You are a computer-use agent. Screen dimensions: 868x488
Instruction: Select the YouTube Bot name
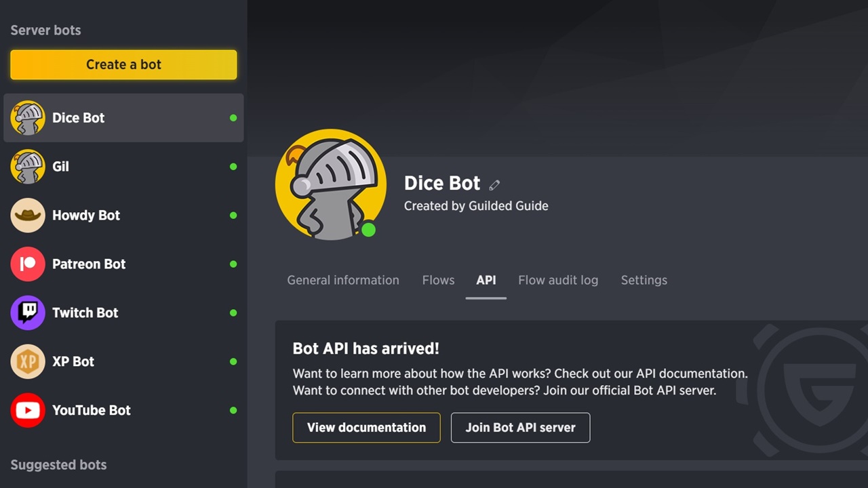coord(92,411)
